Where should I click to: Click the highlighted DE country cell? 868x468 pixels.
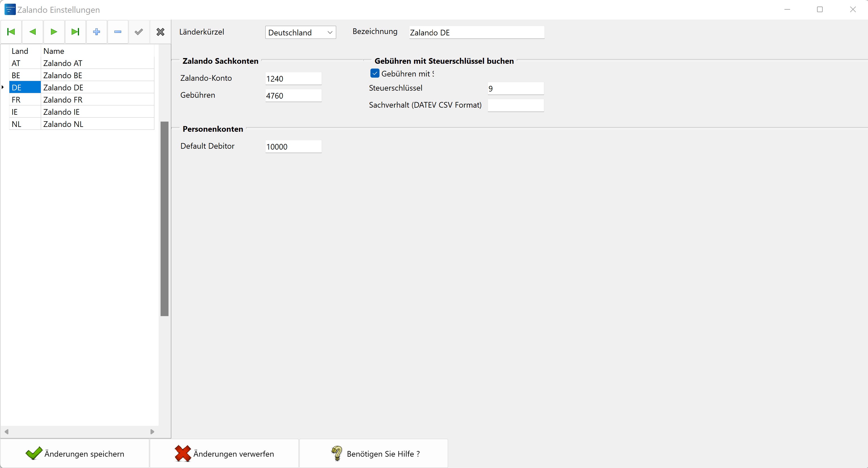pos(25,87)
